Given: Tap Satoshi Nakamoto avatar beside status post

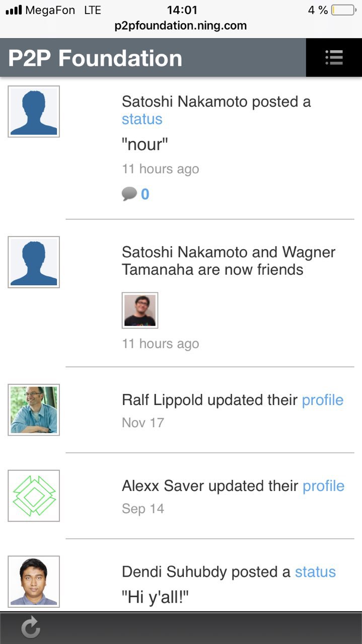Looking at the screenshot, I should (x=34, y=111).
